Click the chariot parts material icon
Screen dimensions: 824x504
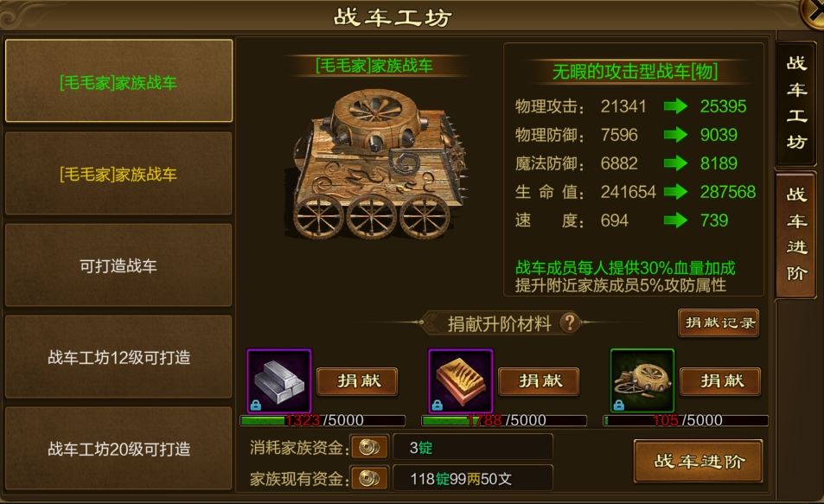point(642,381)
